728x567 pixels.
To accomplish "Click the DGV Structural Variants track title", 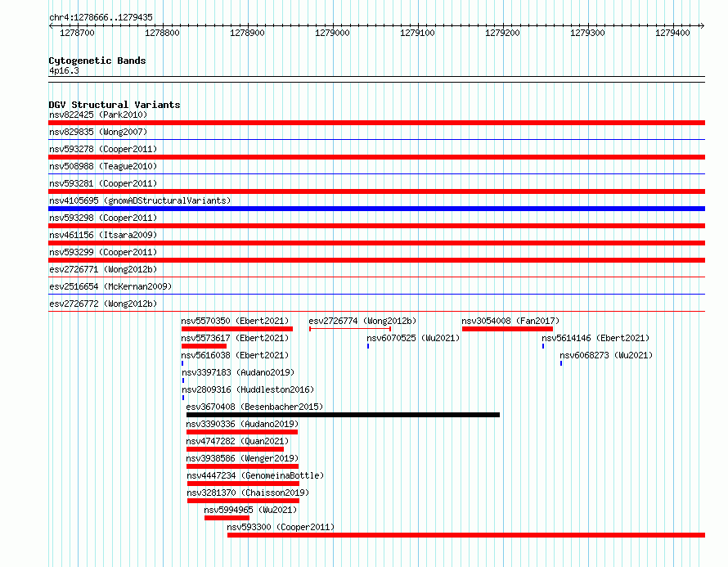I will [115, 105].
